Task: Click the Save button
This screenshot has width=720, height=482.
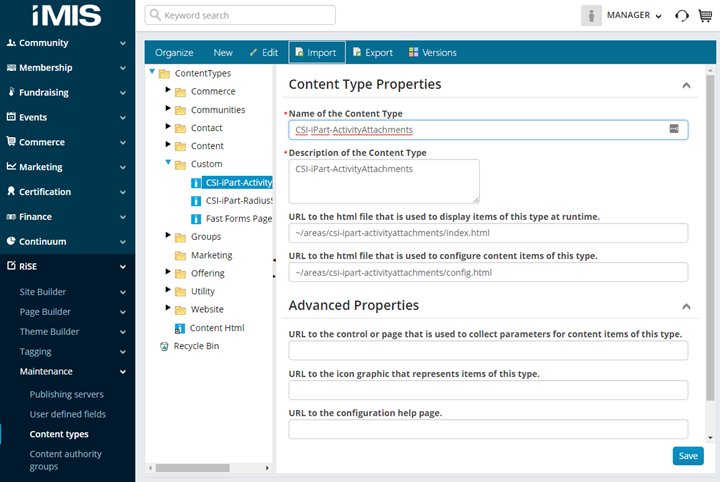Action: (x=688, y=455)
